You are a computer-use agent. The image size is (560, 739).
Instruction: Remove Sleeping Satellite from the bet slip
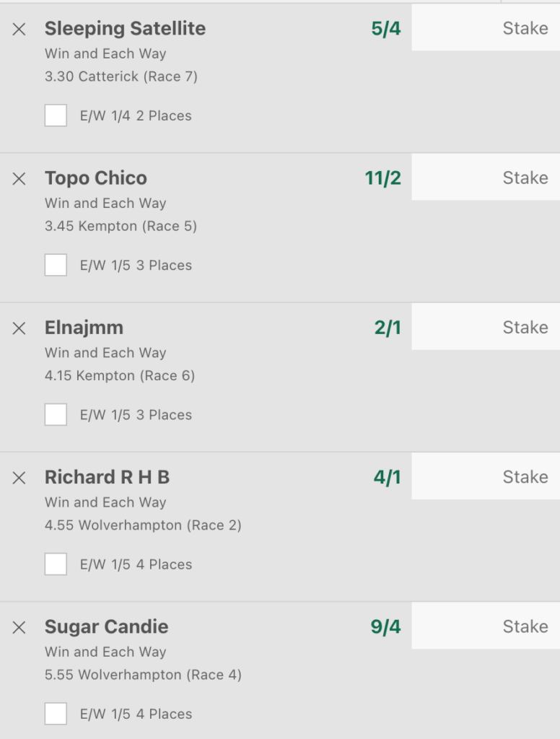pos(19,29)
